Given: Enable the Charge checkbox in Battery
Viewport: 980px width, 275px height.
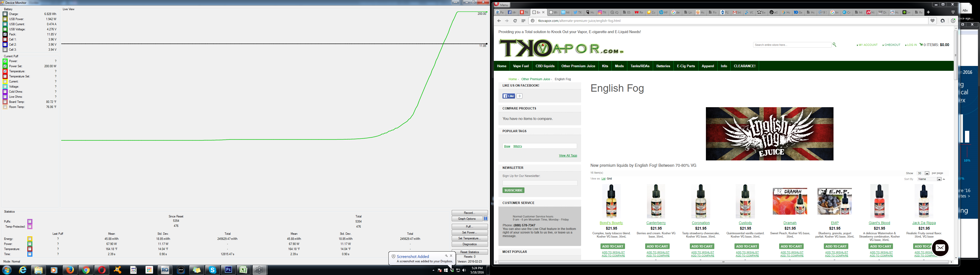Looking at the screenshot, I should click(5, 14).
